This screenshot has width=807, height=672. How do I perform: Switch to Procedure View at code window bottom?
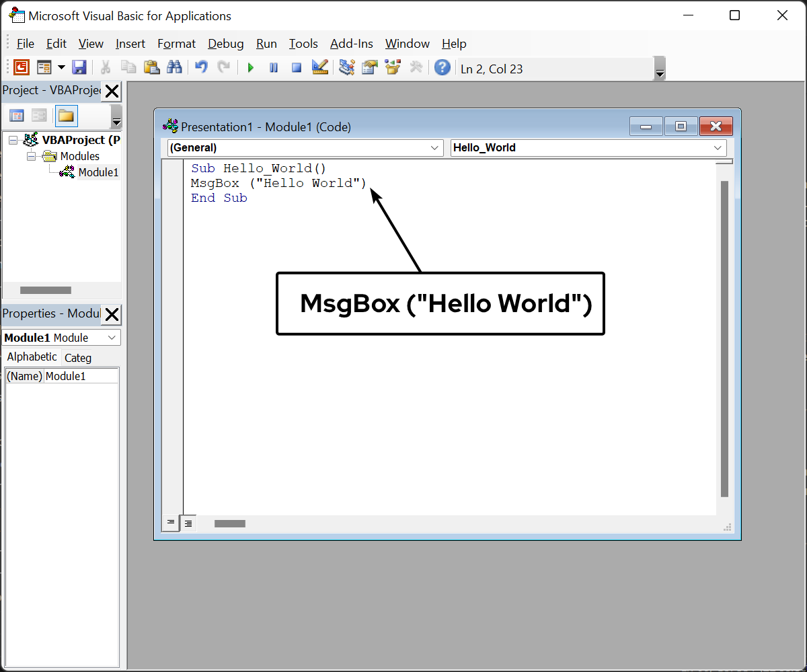pos(171,523)
